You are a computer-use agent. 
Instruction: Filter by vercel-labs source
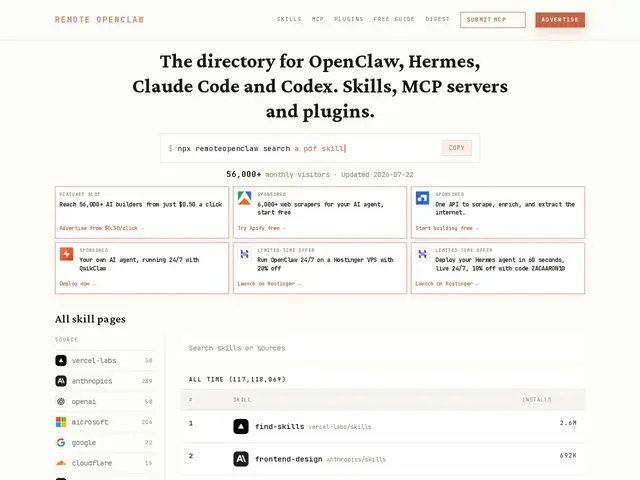[x=104, y=360]
